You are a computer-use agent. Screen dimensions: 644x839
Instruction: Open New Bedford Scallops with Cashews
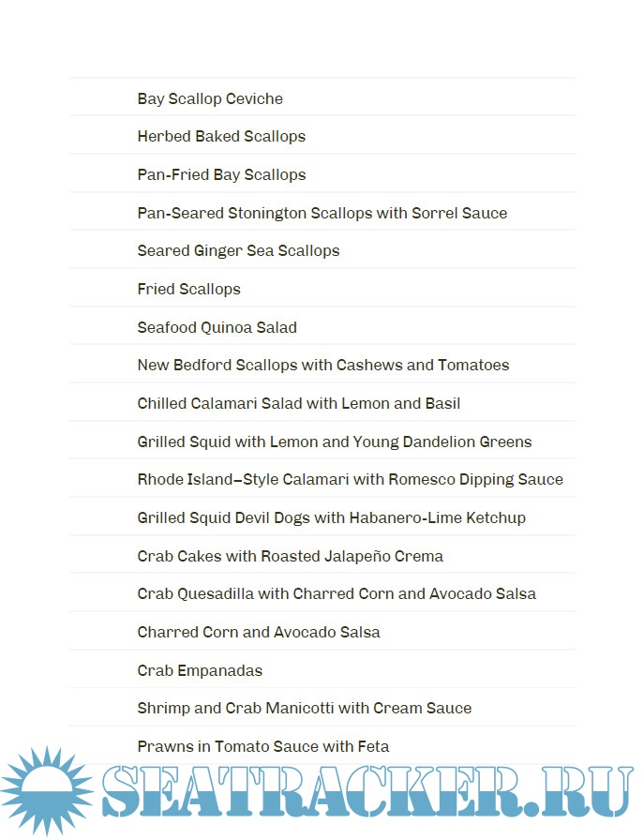pos(322,365)
